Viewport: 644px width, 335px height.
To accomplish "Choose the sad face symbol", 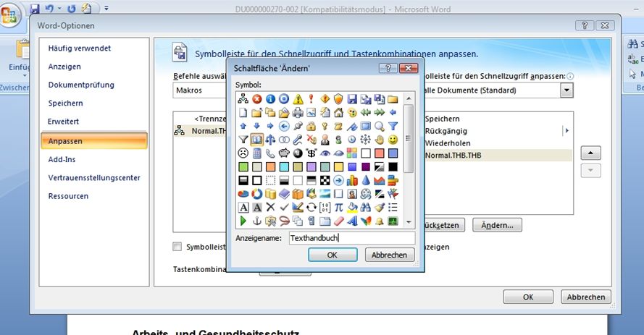I will 243,153.
